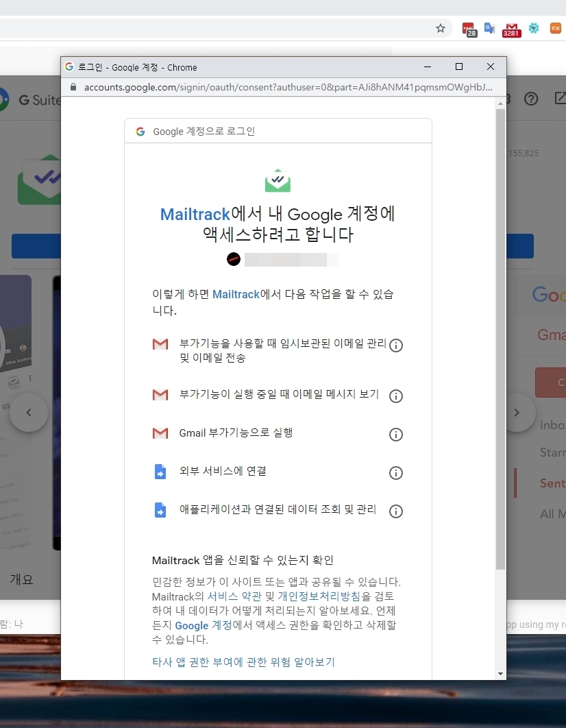Screen dimensions: 566x728
Task: Click the account avatar under the consent heading
Action: coord(234,259)
